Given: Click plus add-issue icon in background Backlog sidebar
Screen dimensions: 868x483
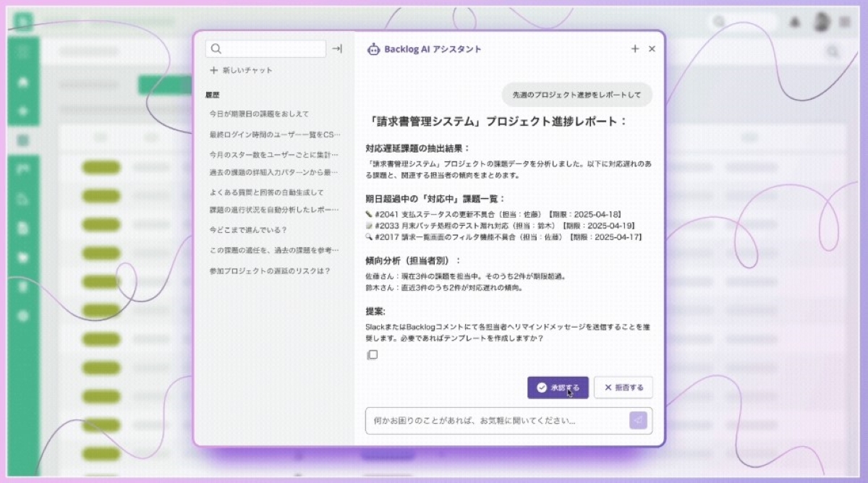Looking at the screenshot, I should coord(23,112).
